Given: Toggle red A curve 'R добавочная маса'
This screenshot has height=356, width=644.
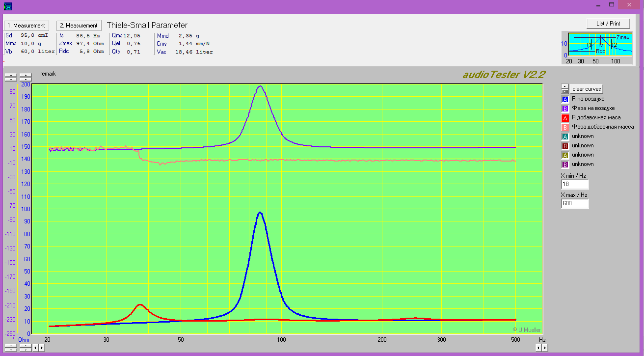Looking at the screenshot, I should (564, 118).
